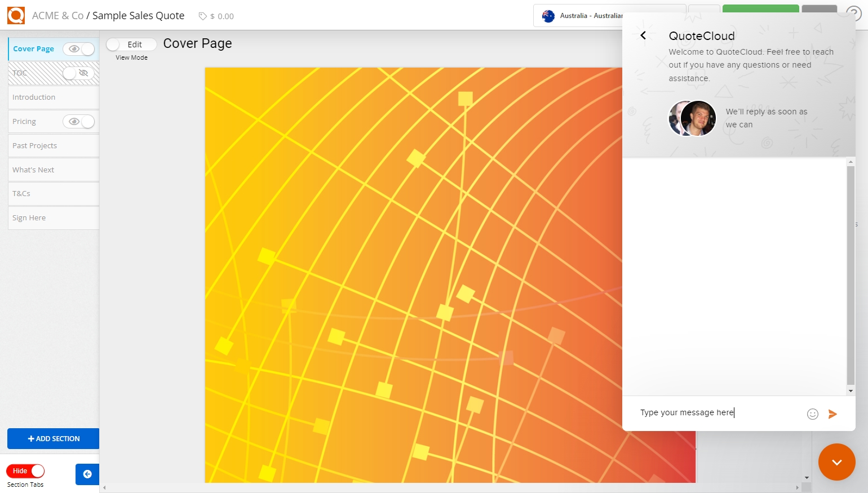Open the Past Projects section
This screenshot has width=868, height=493.
(x=35, y=146)
